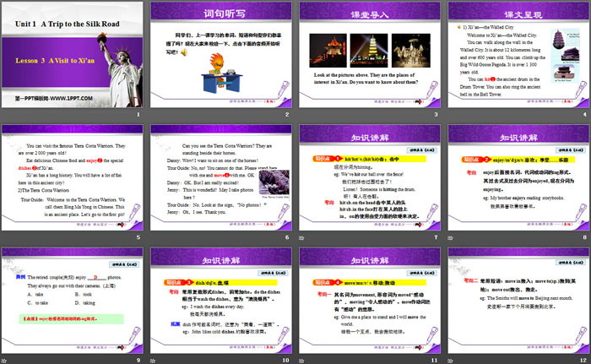Select slide 1 titled A Trip to the Silk Road

(73, 55)
